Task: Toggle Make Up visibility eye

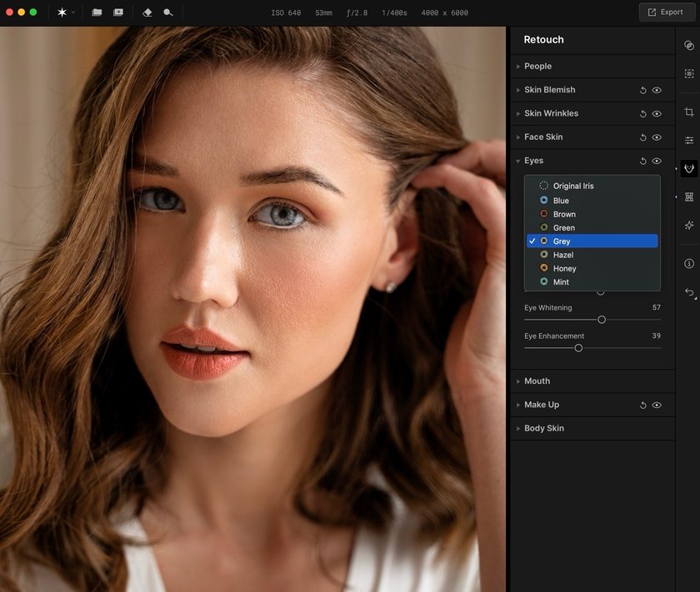Action: [657, 405]
